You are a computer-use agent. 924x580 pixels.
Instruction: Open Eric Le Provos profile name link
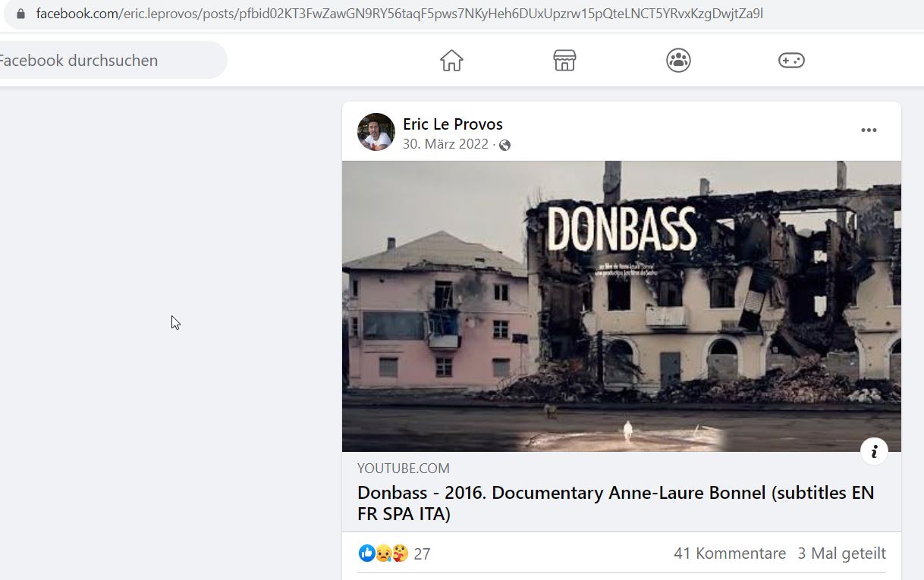click(x=453, y=124)
